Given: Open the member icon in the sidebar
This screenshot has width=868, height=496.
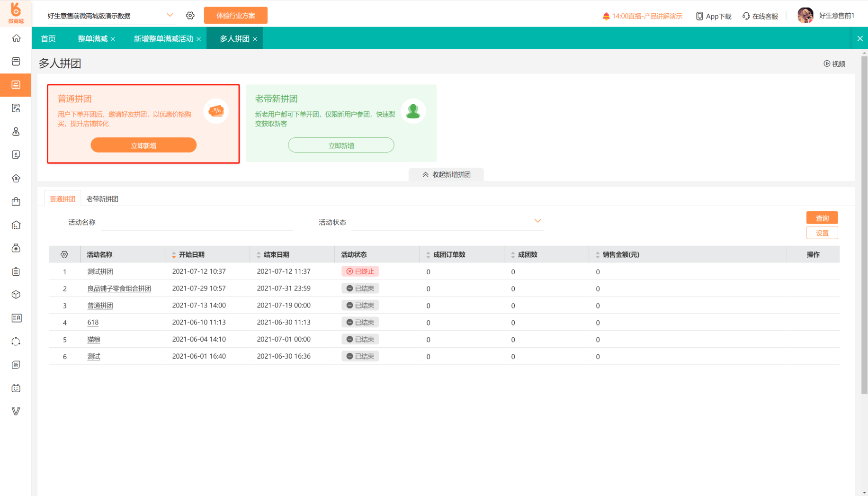Looking at the screenshot, I should 16,132.
